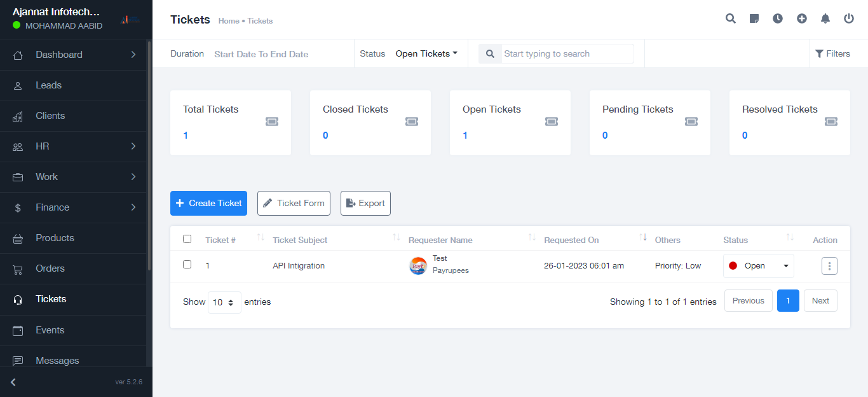Open the notifications bell
Viewport: 868px width, 397px height.
click(x=825, y=18)
